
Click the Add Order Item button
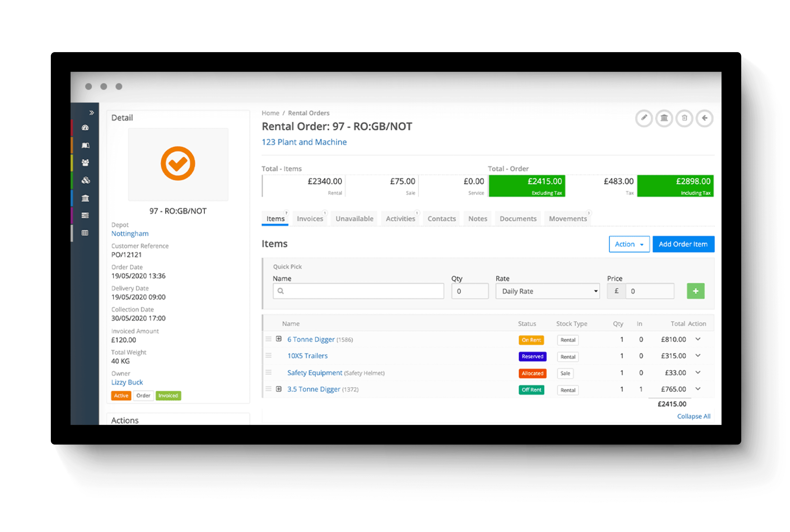(x=683, y=244)
